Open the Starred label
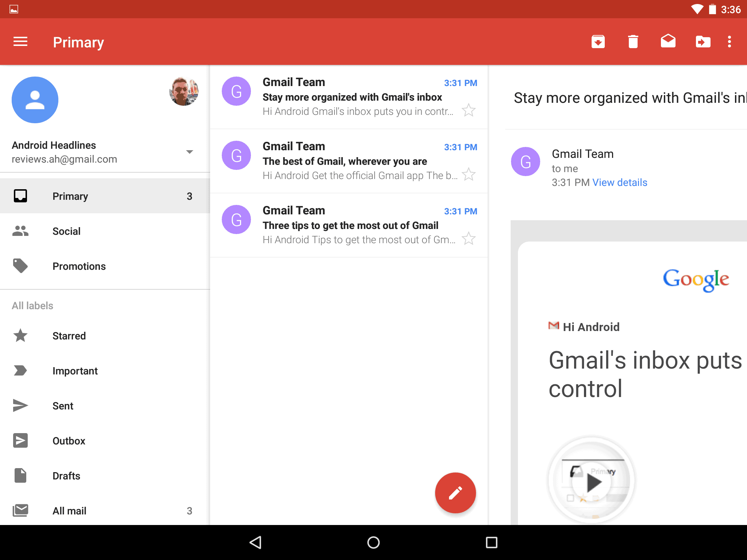Image resolution: width=747 pixels, height=560 pixels. (105, 335)
